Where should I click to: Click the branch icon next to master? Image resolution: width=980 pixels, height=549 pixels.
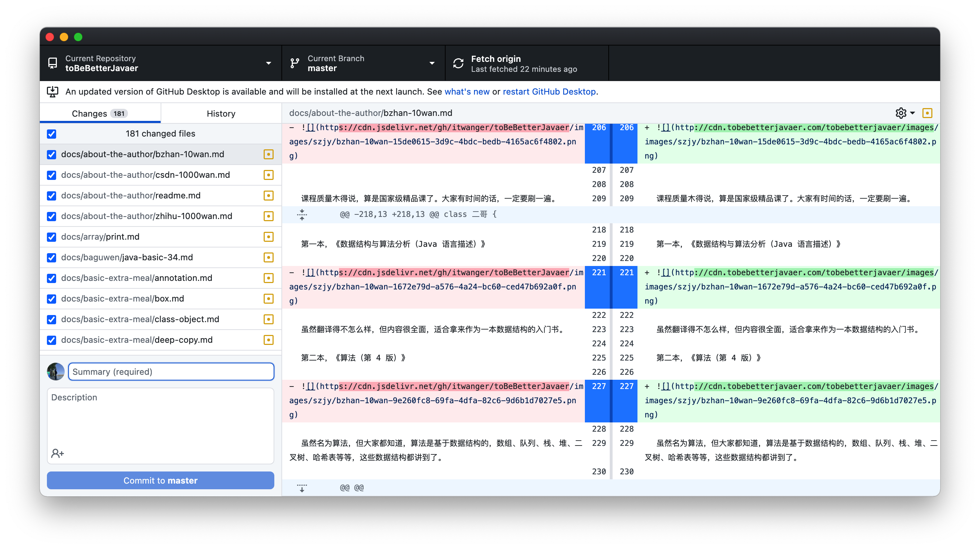pyautogui.click(x=295, y=63)
